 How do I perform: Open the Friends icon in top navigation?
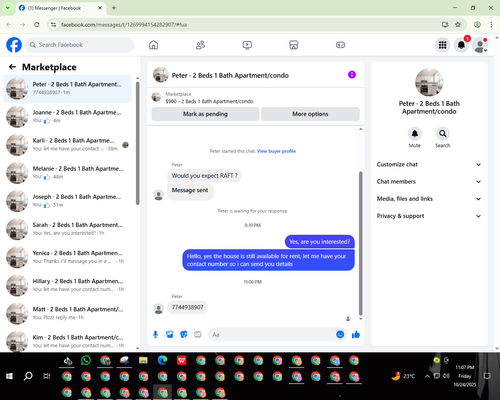pos(200,45)
